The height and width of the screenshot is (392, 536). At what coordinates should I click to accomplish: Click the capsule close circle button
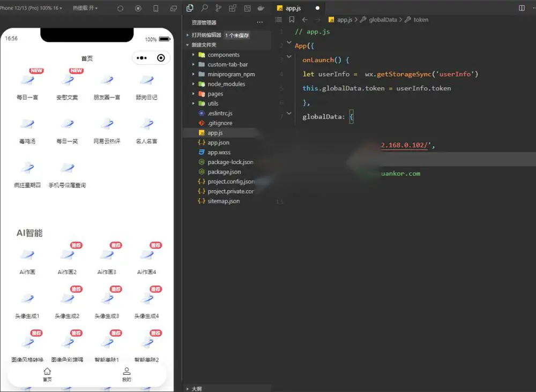coord(161,58)
